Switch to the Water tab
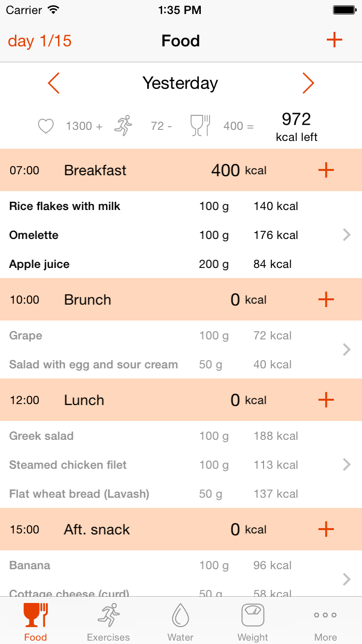The image size is (362, 644). [x=181, y=622]
